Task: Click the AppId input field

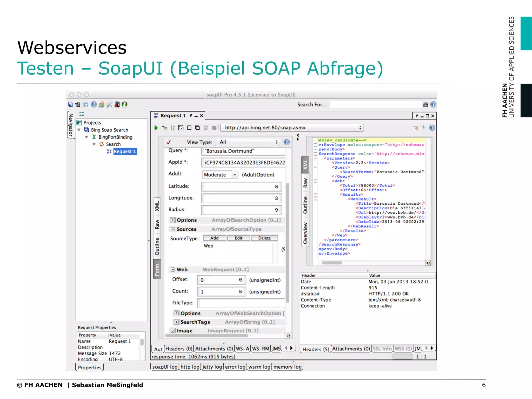Action: (x=243, y=163)
